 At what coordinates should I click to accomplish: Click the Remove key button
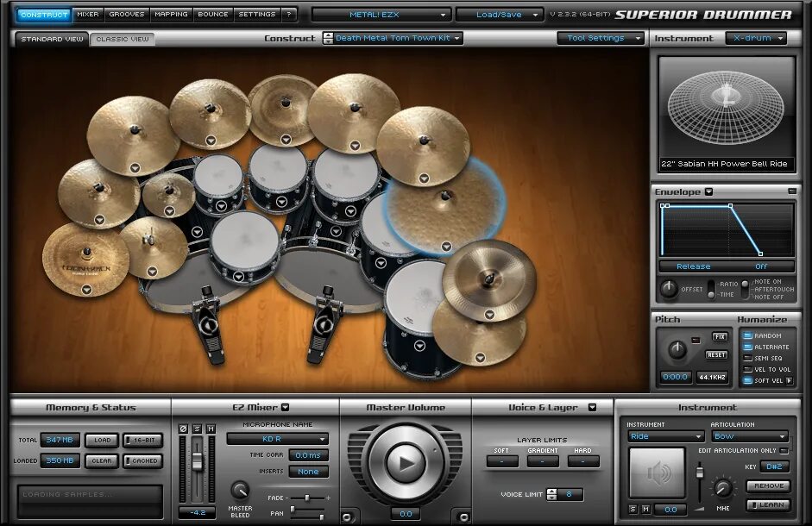[x=769, y=486]
